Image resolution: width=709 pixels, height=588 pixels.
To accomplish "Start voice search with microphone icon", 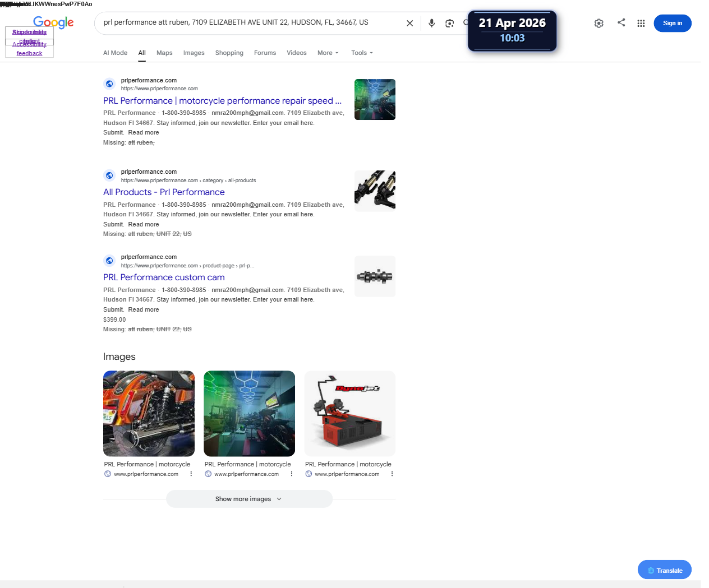I will (x=431, y=23).
